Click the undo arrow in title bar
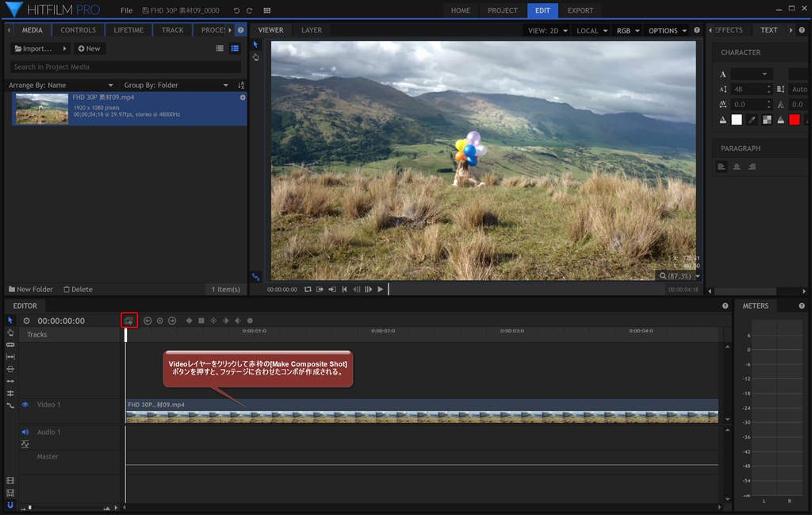 pyautogui.click(x=236, y=11)
